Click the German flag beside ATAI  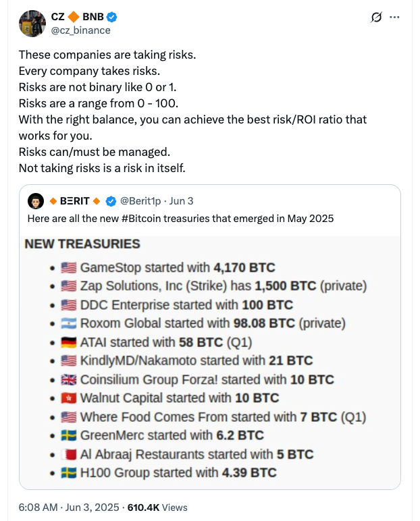click(70, 342)
